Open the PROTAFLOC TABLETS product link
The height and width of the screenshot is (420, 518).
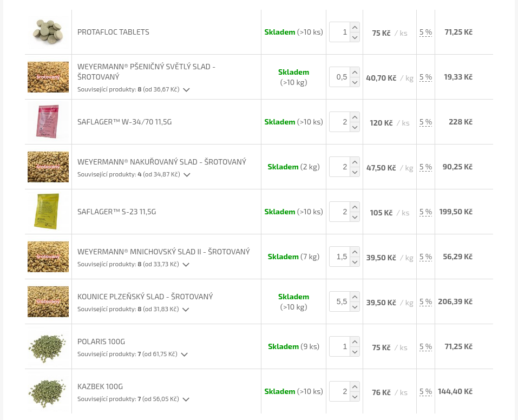[x=113, y=32]
